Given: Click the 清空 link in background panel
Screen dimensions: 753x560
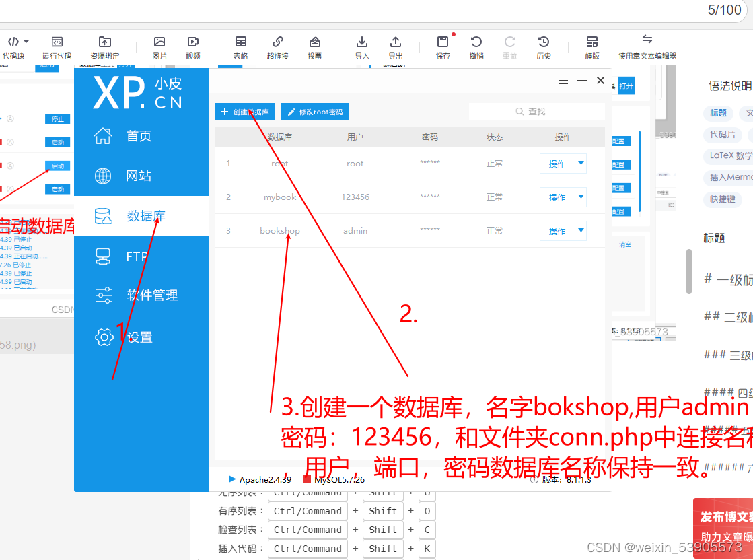Looking at the screenshot, I should point(625,244).
